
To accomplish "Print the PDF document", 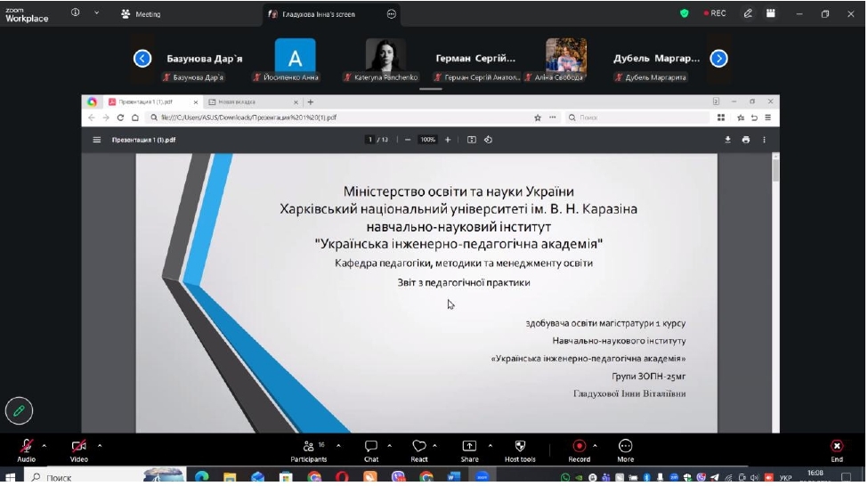I will [x=746, y=140].
